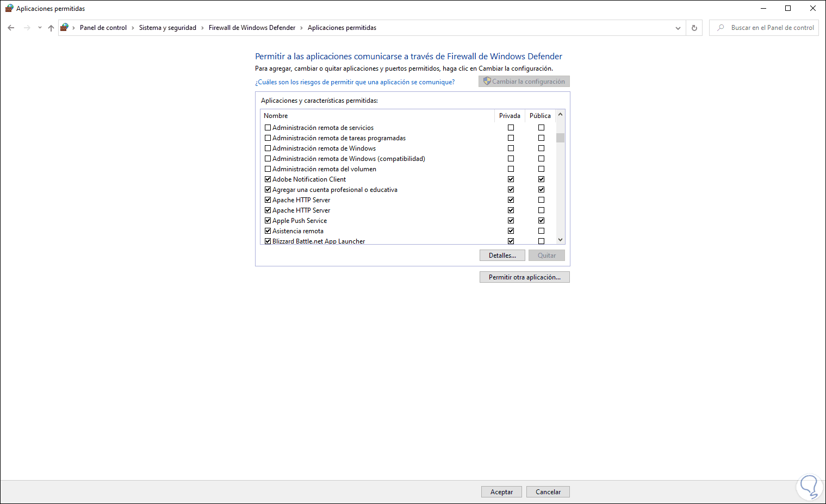Viewport: 826px width, 504px height.
Task: Select the Aplicaciones permitidas breadcrumb
Action: click(x=342, y=28)
